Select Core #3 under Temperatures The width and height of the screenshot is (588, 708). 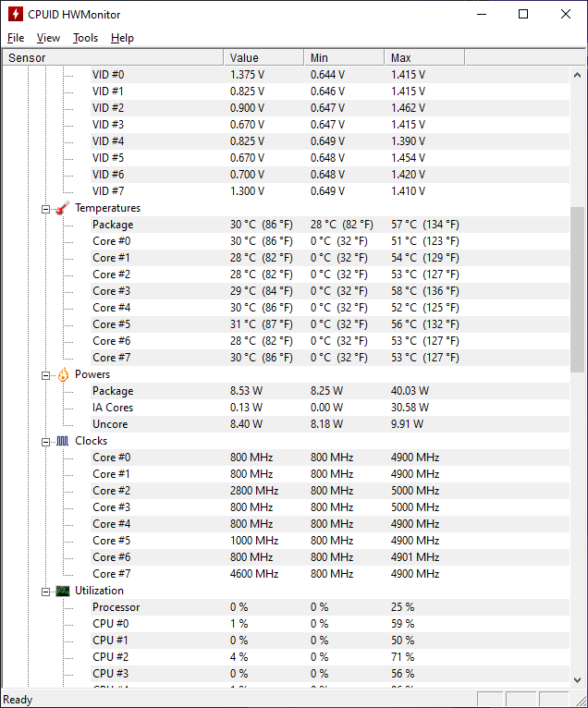coord(330,291)
